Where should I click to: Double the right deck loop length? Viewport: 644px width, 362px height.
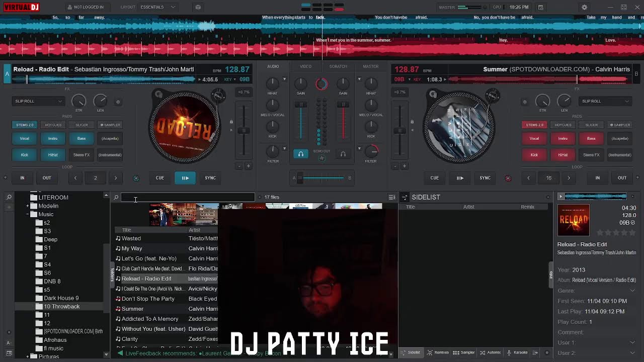click(569, 178)
